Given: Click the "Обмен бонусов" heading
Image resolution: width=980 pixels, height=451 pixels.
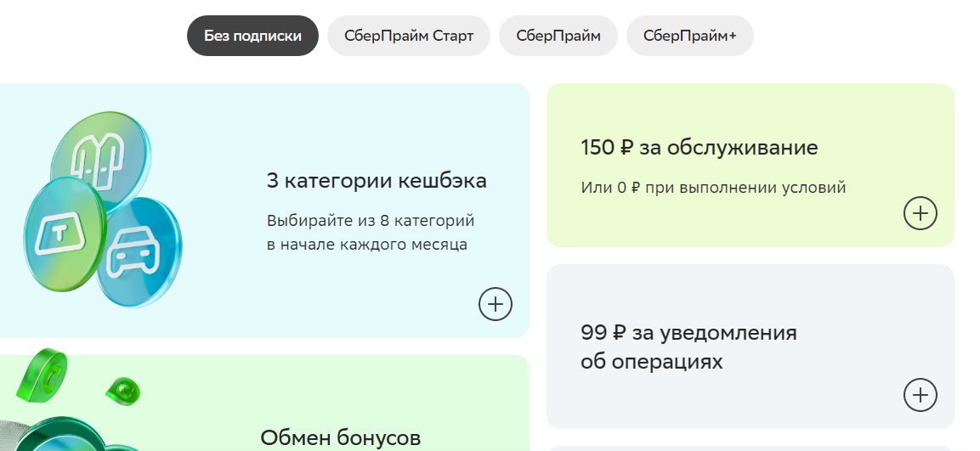Looking at the screenshot, I should click(341, 437).
